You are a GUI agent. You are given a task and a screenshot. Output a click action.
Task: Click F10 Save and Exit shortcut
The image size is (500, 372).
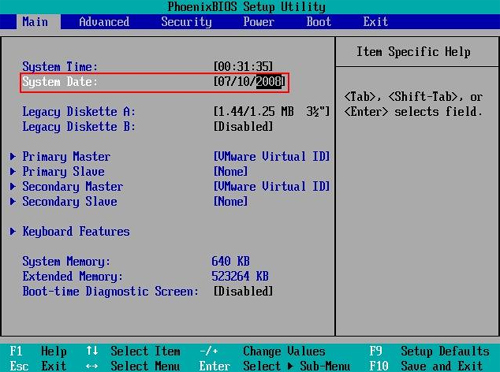point(426,366)
